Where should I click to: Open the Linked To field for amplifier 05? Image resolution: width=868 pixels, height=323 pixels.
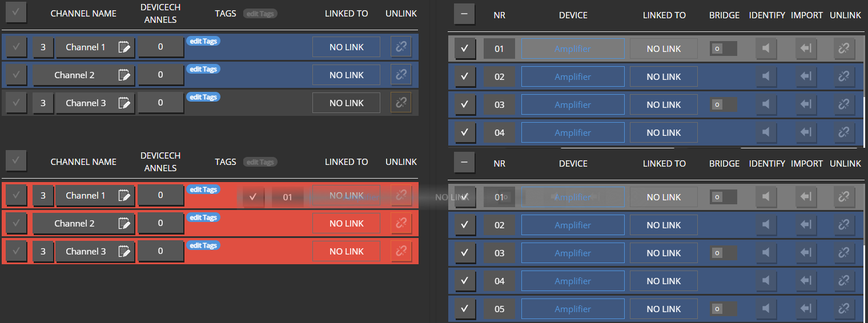click(664, 309)
